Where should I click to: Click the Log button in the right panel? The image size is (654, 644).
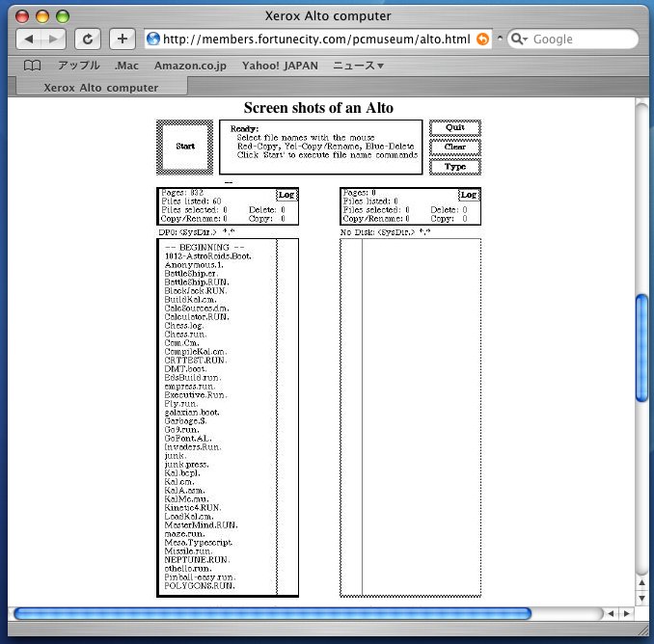click(469, 195)
